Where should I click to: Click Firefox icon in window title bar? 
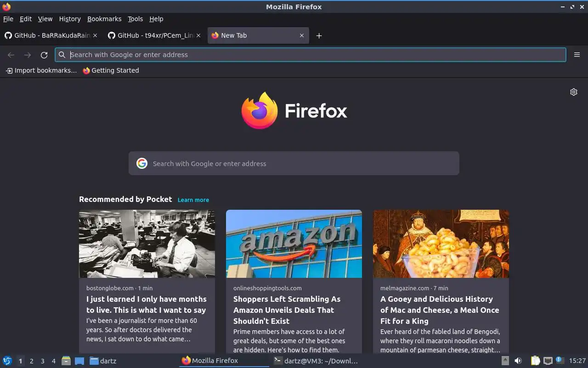tap(6, 6)
